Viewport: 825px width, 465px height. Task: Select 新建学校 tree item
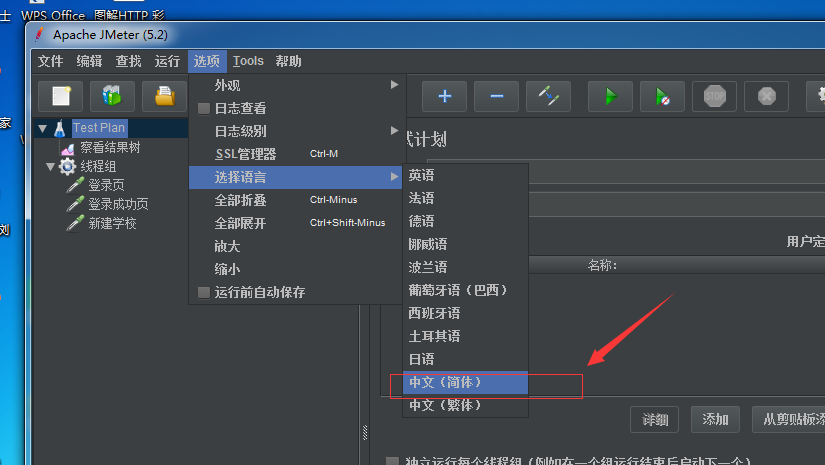click(113, 223)
